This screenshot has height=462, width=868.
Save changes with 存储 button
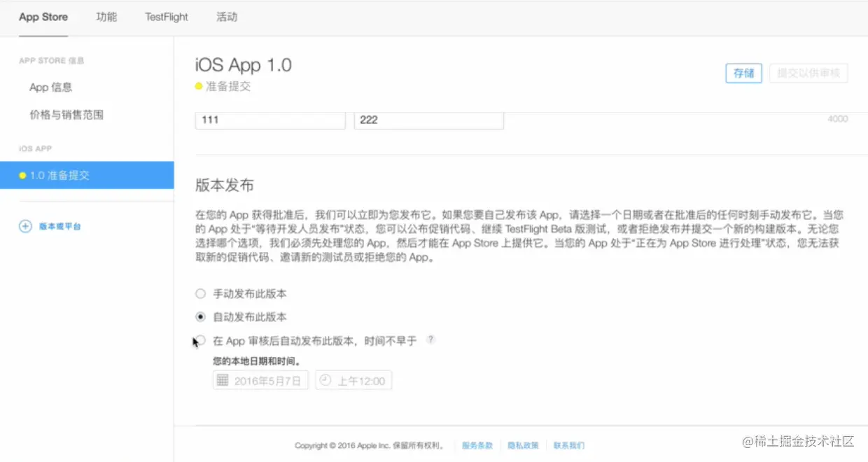(743, 73)
